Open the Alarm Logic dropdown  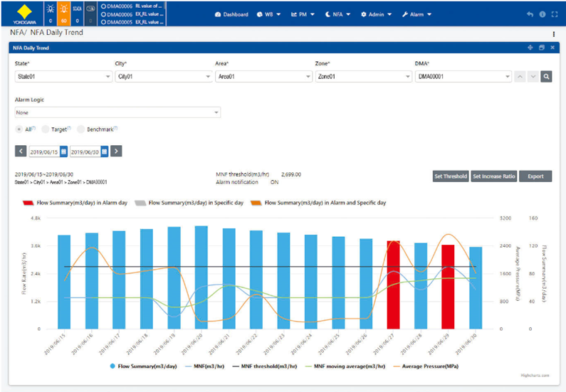coord(117,112)
